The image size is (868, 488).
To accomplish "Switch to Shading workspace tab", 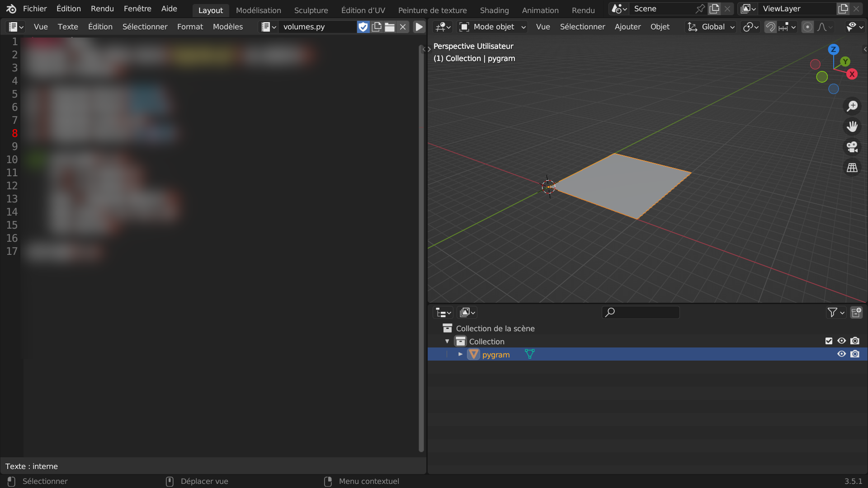I will click(494, 10).
